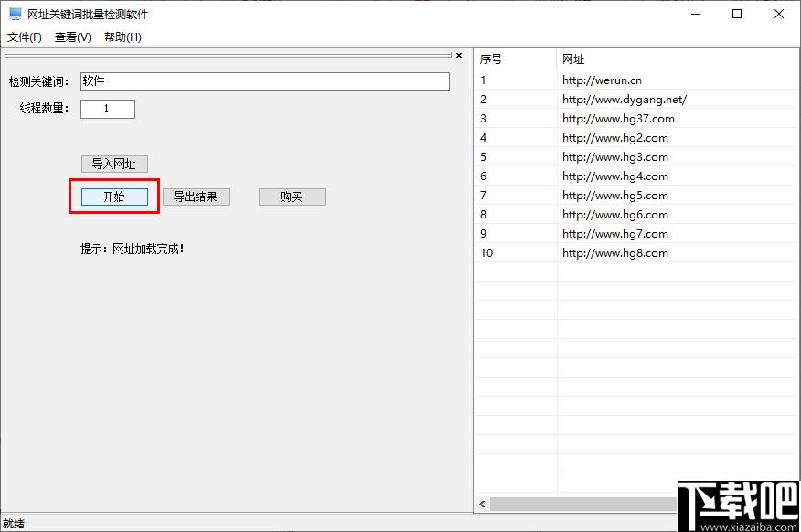Click the app icon in title bar
This screenshot has width=801, height=532.
(15, 15)
